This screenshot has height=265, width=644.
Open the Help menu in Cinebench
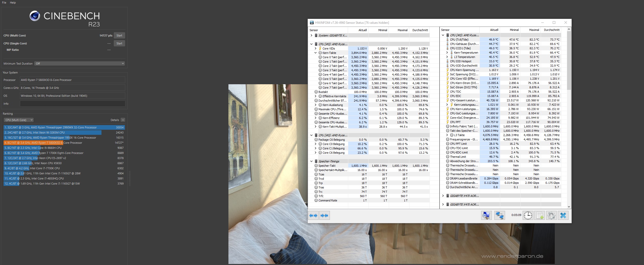(13, 3)
